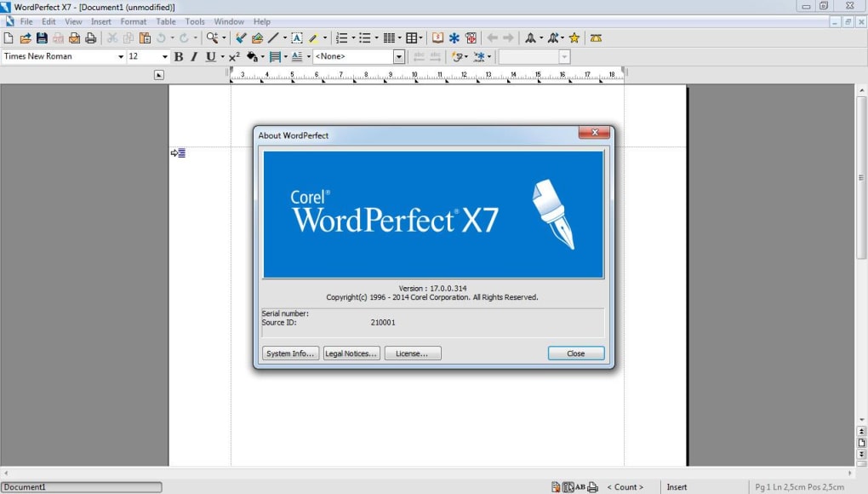Expand the styles list showing None
Image resolution: width=868 pixels, height=494 pixels.
(x=398, y=56)
